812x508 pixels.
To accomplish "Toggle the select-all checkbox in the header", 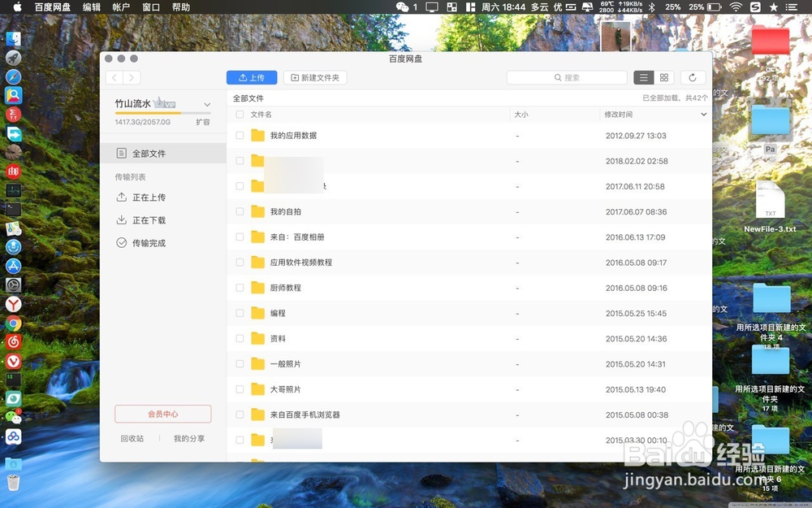I will (239, 115).
